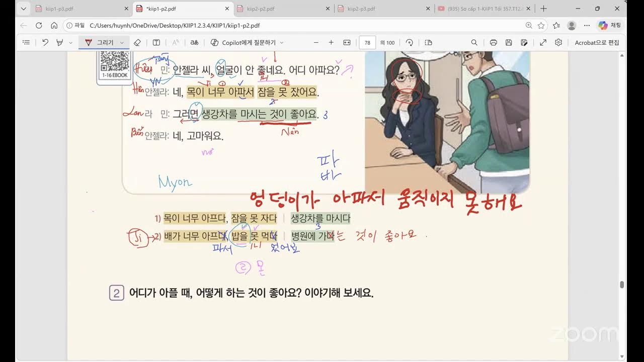Screen dimensions: 644x362
Task: Expand the highlight tool options dropdown
Action: [70, 43]
